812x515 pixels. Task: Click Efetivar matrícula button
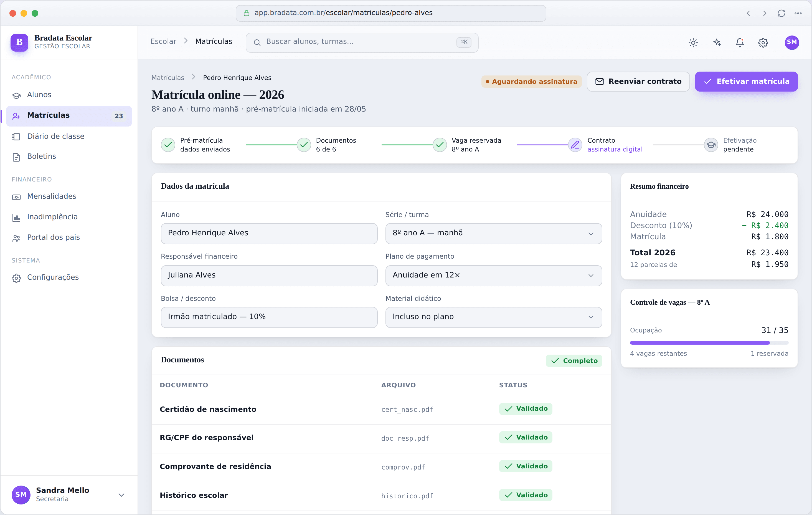point(746,81)
